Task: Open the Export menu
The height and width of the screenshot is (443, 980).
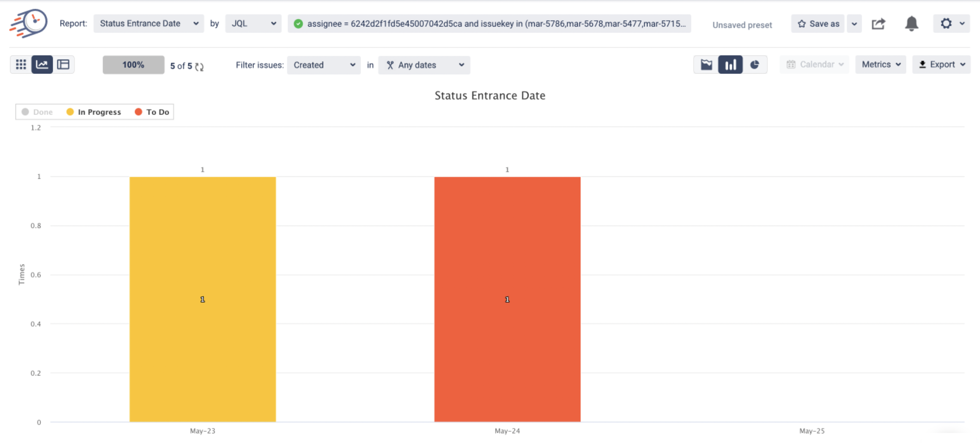Action: 941,64
